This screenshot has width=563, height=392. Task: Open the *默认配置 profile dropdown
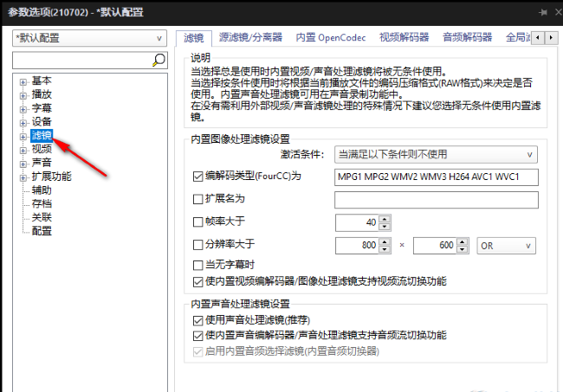click(89, 39)
